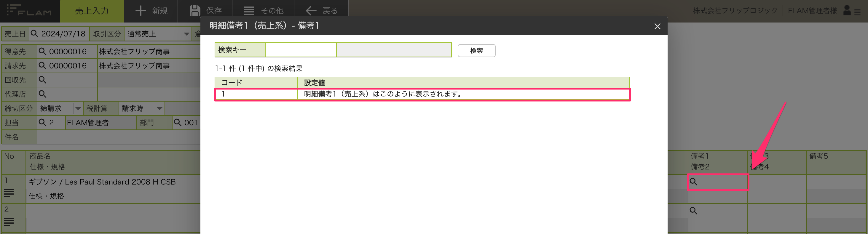This screenshot has width=868, height=234.
Task: Click row 2 empty 商品名 field
Action: tap(114, 211)
